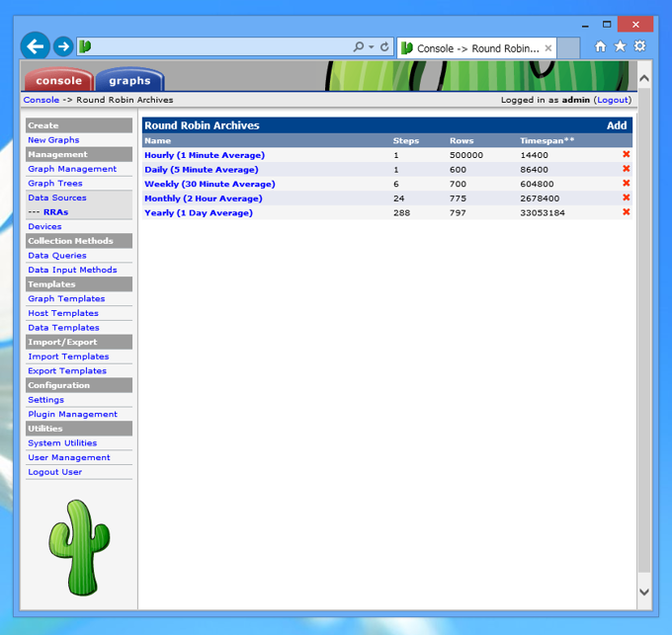Open Daily (5 Minute Average) archive

point(202,170)
